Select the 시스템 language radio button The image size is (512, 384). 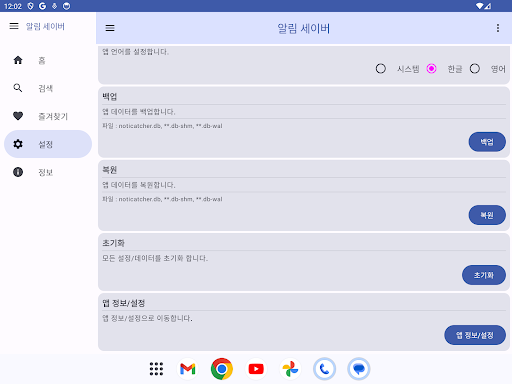pyautogui.click(x=381, y=69)
